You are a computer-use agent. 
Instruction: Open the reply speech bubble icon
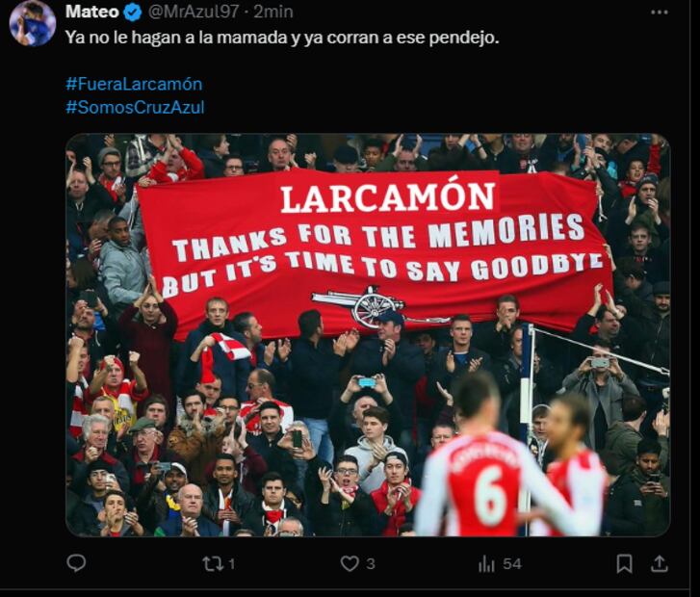pos(76,562)
